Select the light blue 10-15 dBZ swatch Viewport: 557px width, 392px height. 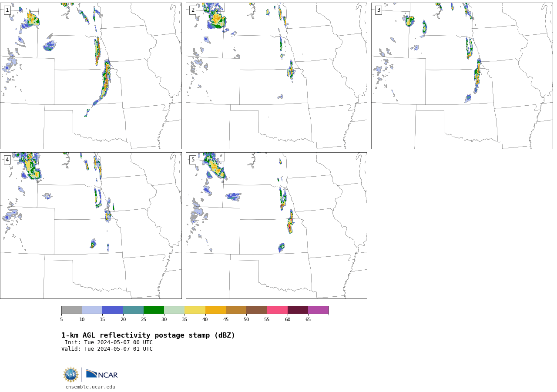[92, 310]
